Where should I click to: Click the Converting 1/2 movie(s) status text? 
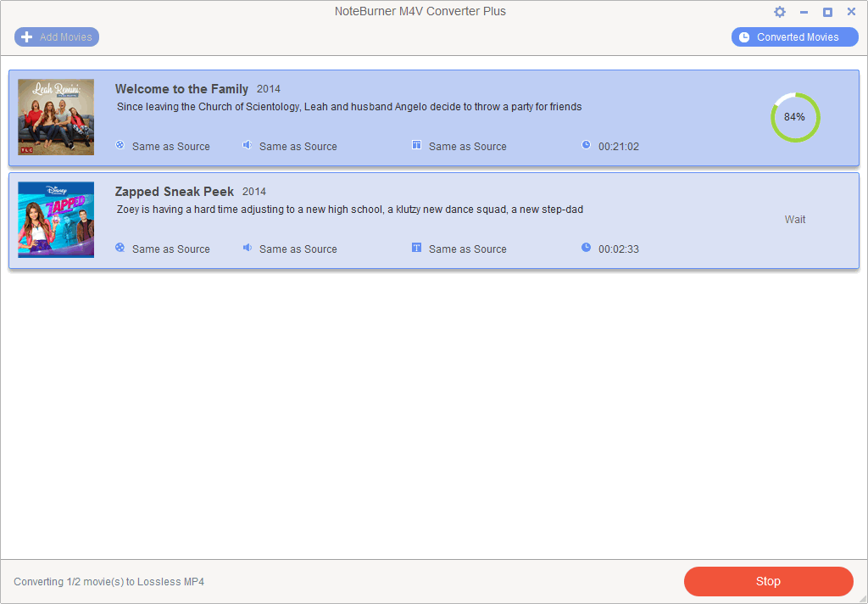pyautogui.click(x=109, y=582)
